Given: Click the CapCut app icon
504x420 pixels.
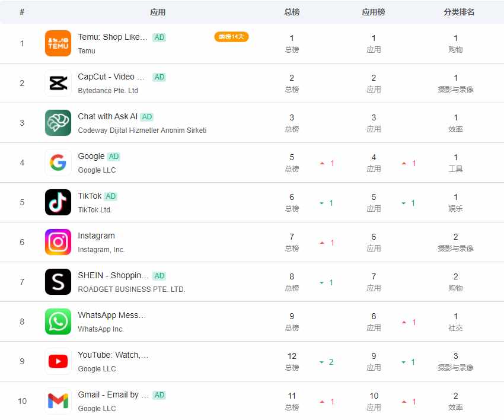Looking at the screenshot, I should click(58, 83).
